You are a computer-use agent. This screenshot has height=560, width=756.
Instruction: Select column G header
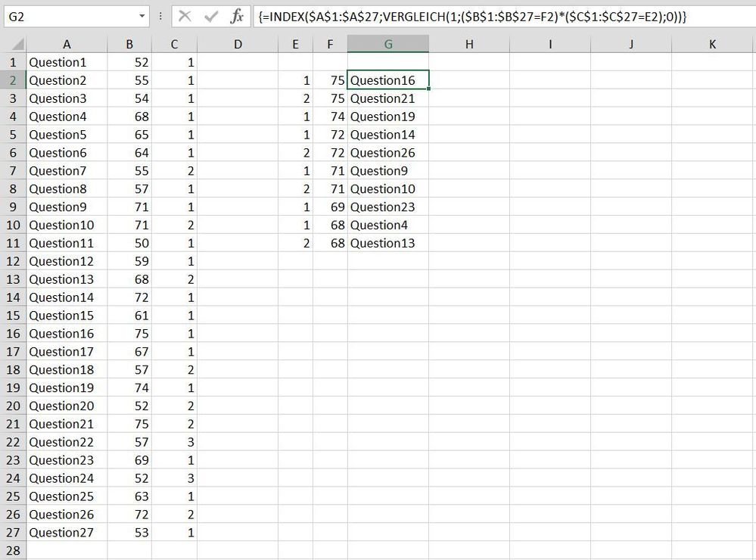point(388,45)
